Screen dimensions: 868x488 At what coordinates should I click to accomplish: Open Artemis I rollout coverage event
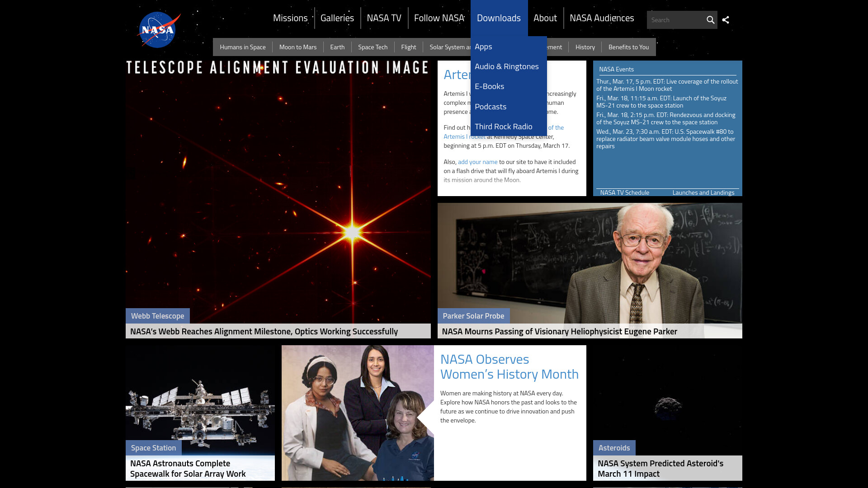click(x=667, y=85)
